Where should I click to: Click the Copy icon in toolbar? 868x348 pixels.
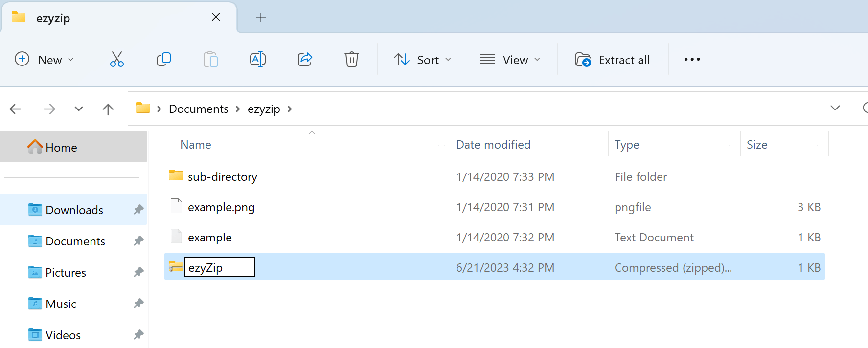click(164, 59)
